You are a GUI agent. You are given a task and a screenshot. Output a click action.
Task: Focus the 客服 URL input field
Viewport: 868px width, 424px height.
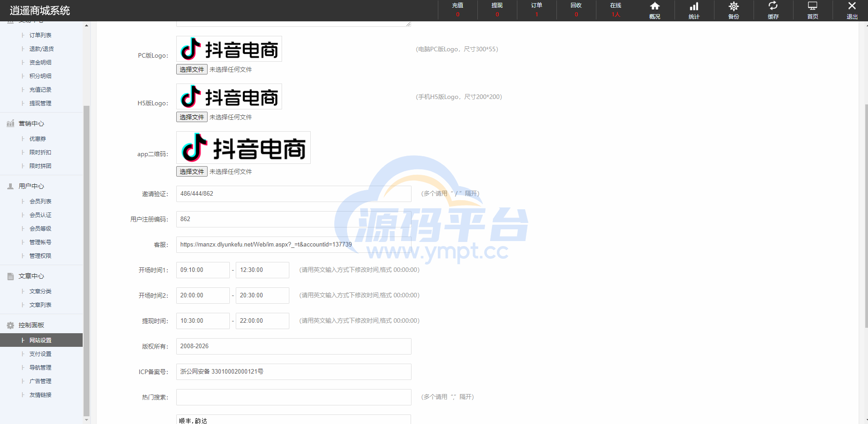[294, 245]
